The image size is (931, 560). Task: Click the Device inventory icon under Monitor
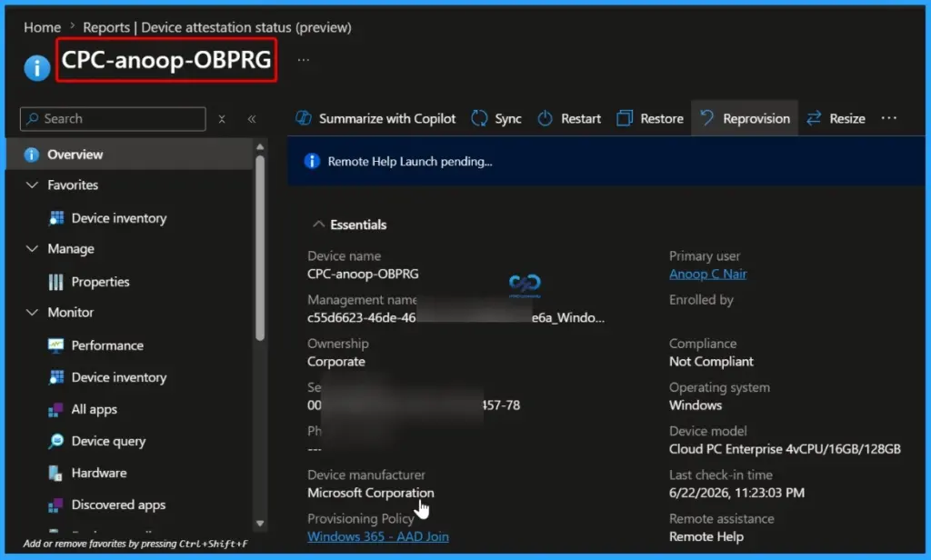click(56, 377)
